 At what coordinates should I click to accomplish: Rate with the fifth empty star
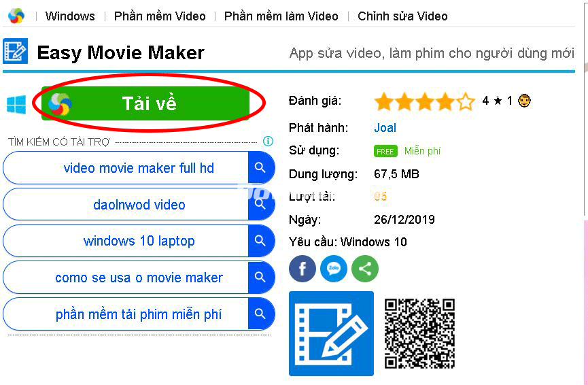click(x=466, y=101)
